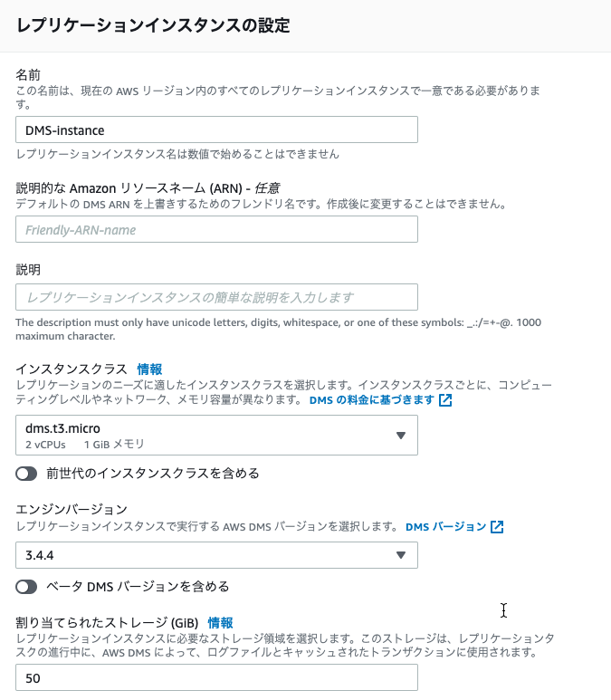Image resolution: width=611 pixels, height=700 pixels.
Task: Click the 名前 field label
Action: (28, 74)
